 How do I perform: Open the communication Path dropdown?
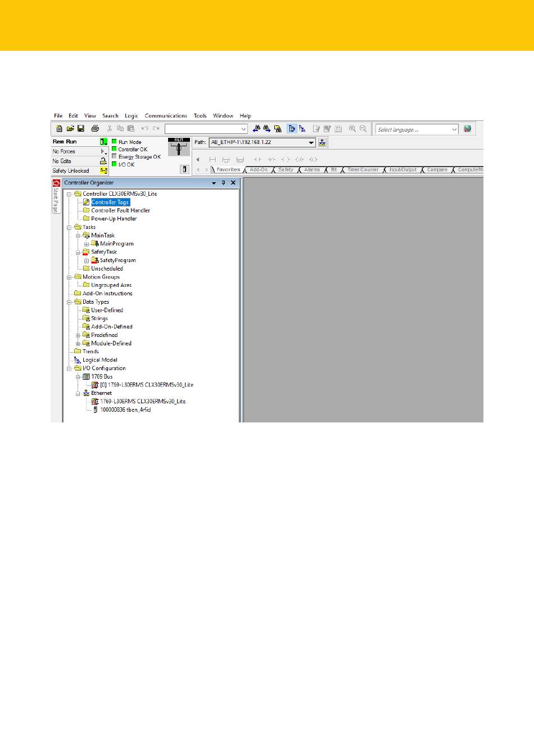coord(311,142)
